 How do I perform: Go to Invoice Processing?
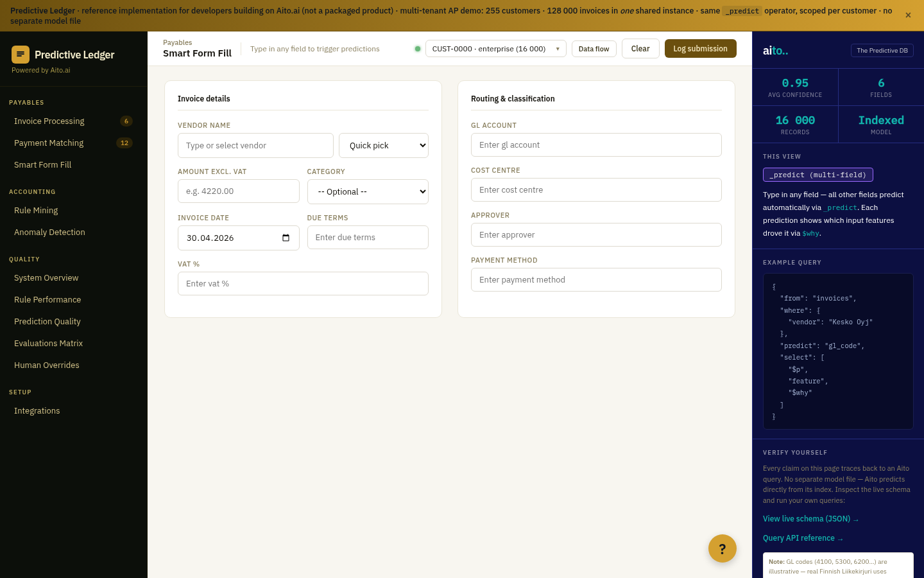[x=74, y=121]
